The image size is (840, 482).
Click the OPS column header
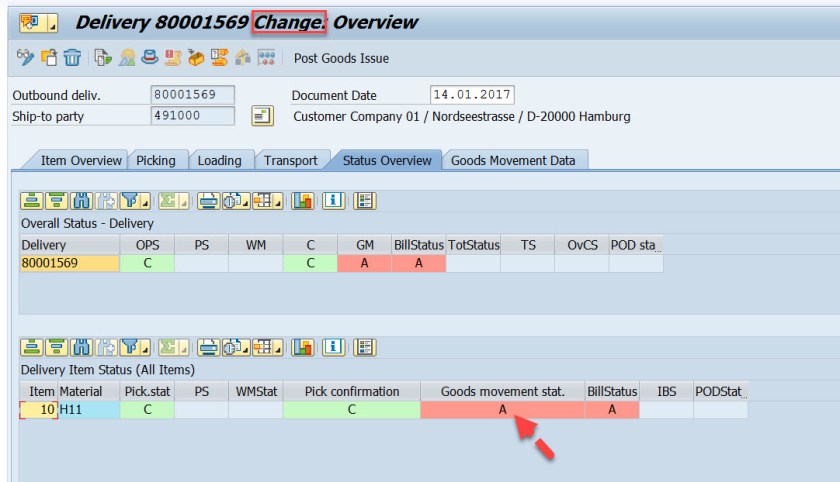pos(147,245)
